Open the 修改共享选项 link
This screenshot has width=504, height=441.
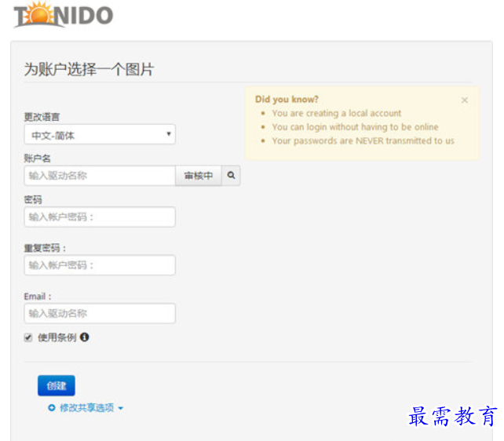87,407
